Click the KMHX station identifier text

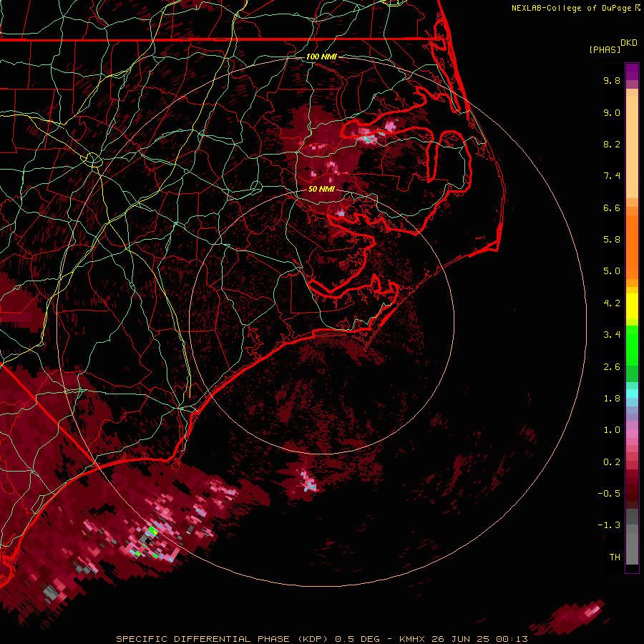click(413, 639)
